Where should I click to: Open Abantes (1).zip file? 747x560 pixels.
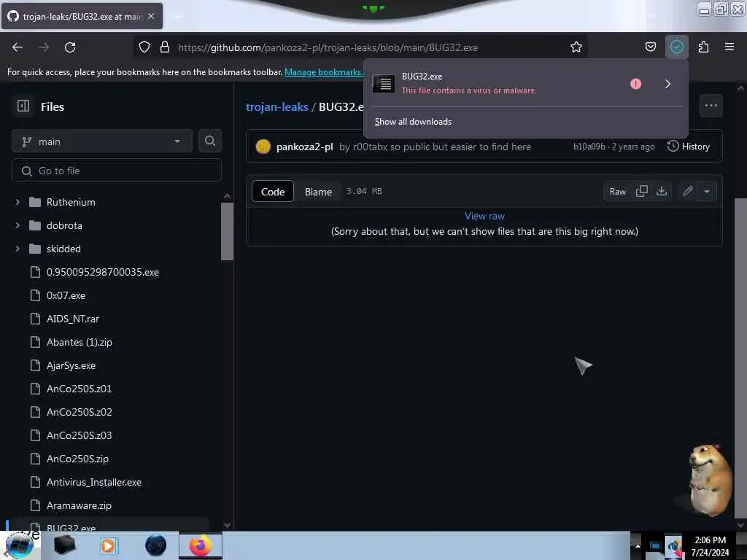pos(79,342)
